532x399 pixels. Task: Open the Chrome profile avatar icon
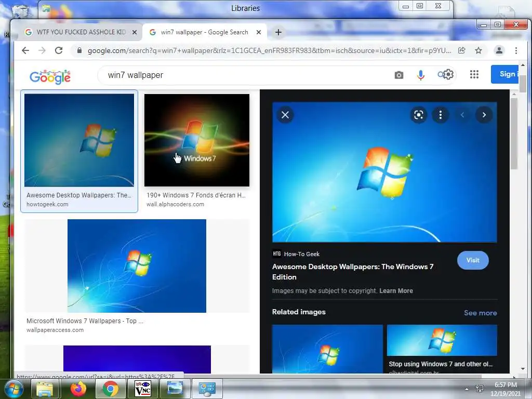499,50
